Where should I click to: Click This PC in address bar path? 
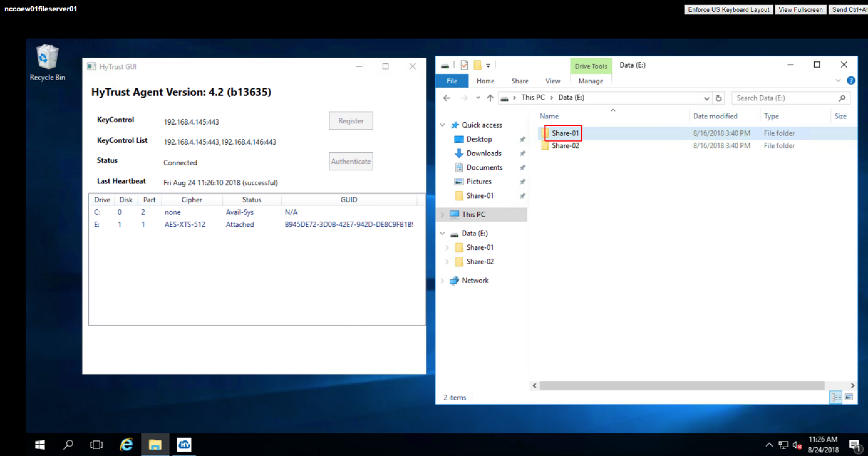pos(533,97)
